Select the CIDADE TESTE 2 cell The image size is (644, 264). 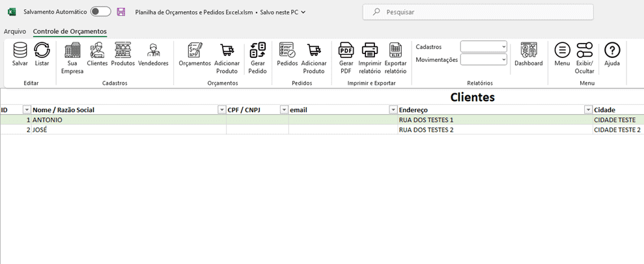point(618,130)
